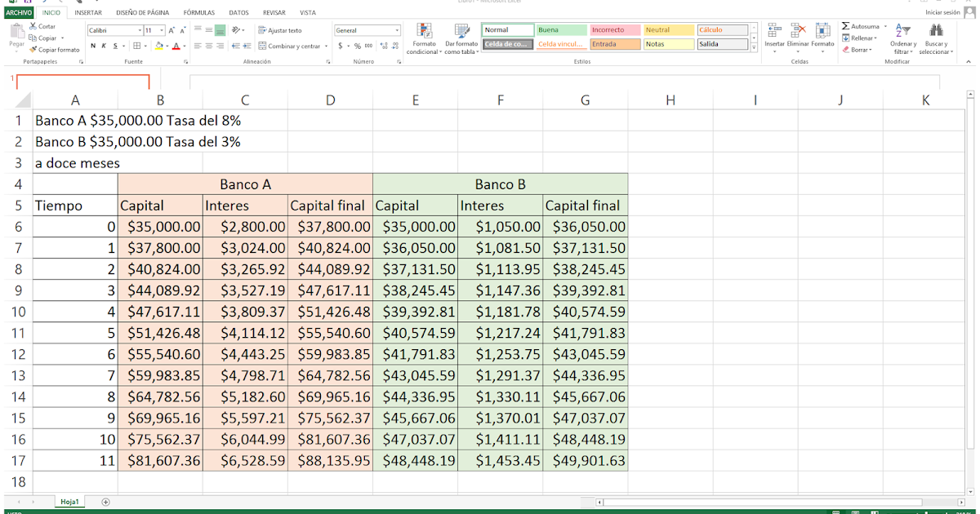Apply the currency ($) number format
Screen dimensions: 980x514
340,46
